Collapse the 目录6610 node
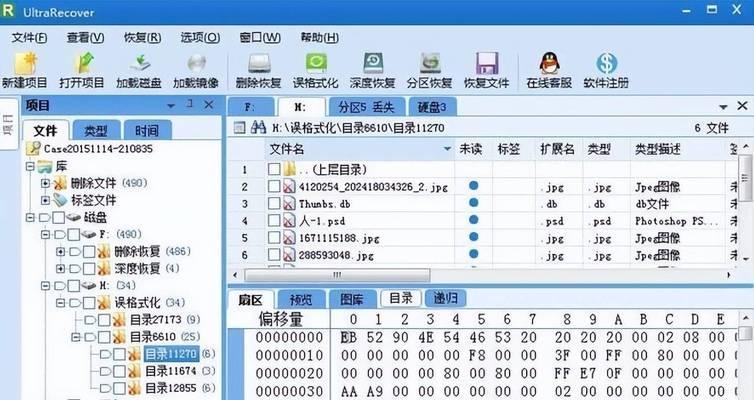754x400 pixels. point(75,337)
